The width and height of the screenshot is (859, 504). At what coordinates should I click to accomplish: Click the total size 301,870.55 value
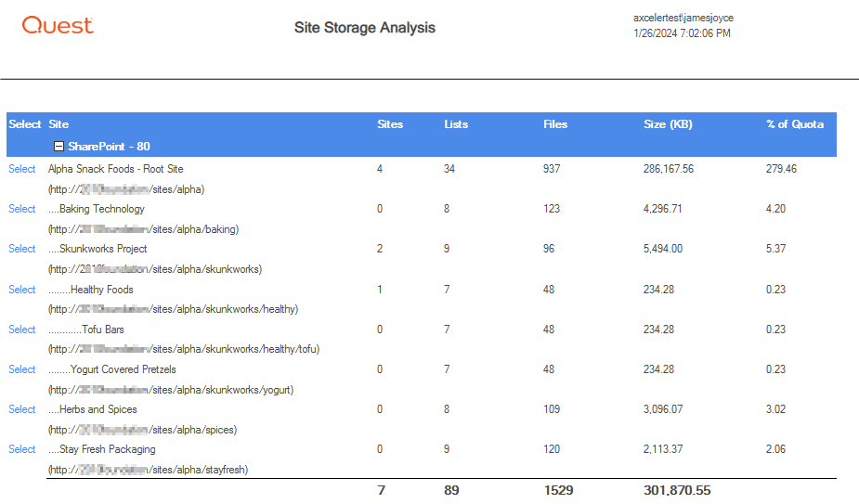coord(676,490)
